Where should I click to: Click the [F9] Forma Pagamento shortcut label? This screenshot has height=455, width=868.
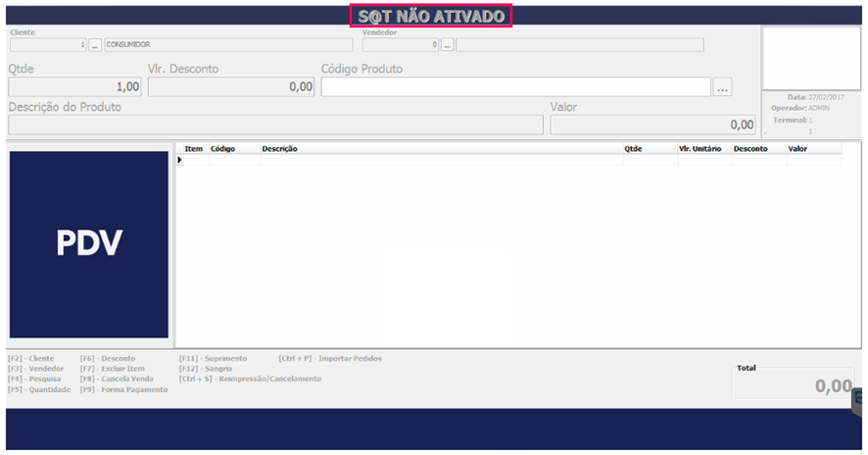point(123,389)
